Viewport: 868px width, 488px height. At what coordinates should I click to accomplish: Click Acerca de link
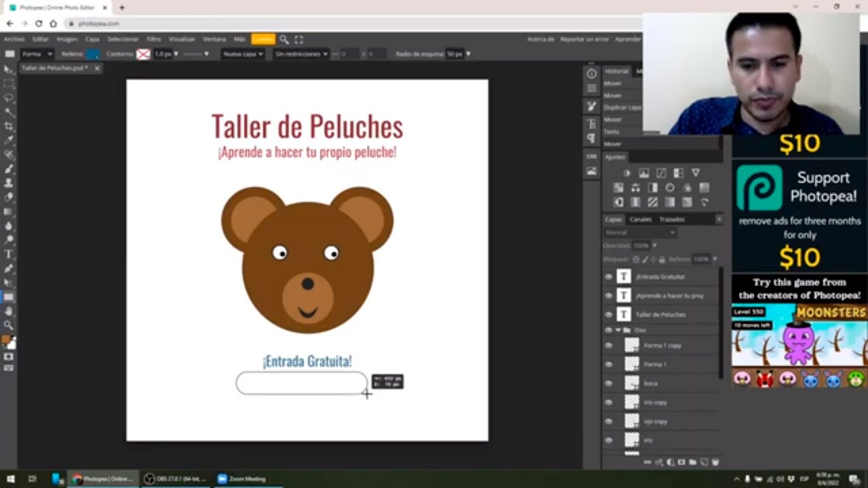coord(540,39)
